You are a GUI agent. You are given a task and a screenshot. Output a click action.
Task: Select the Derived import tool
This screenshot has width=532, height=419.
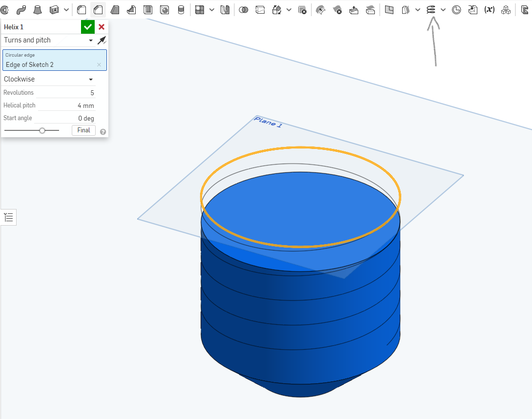(x=472, y=10)
